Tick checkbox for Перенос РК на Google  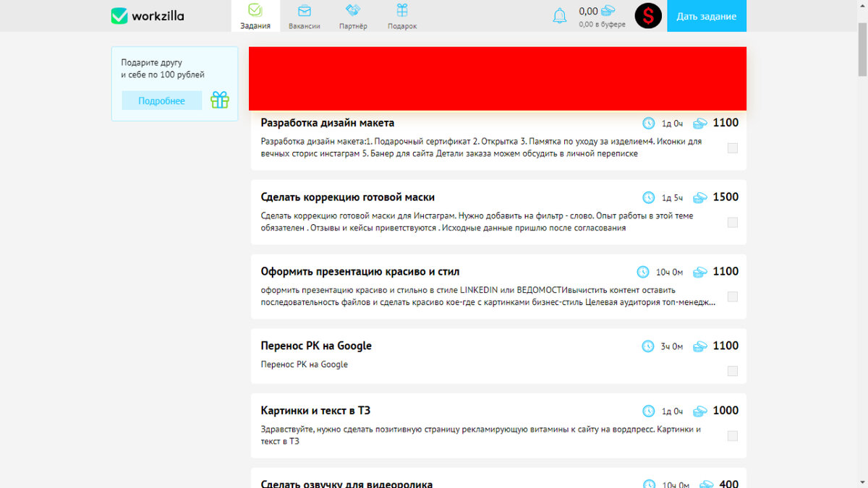click(x=733, y=371)
